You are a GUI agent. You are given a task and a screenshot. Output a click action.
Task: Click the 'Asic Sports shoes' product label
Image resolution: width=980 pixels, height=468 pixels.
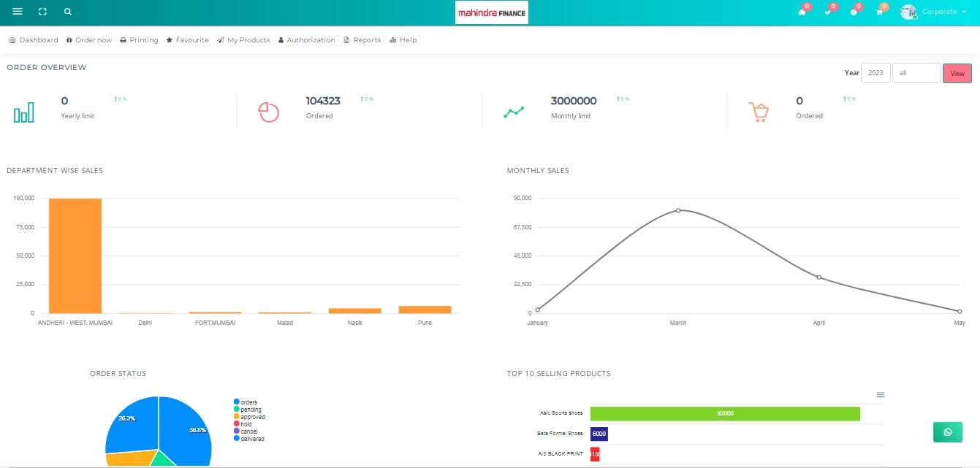pos(561,413)
